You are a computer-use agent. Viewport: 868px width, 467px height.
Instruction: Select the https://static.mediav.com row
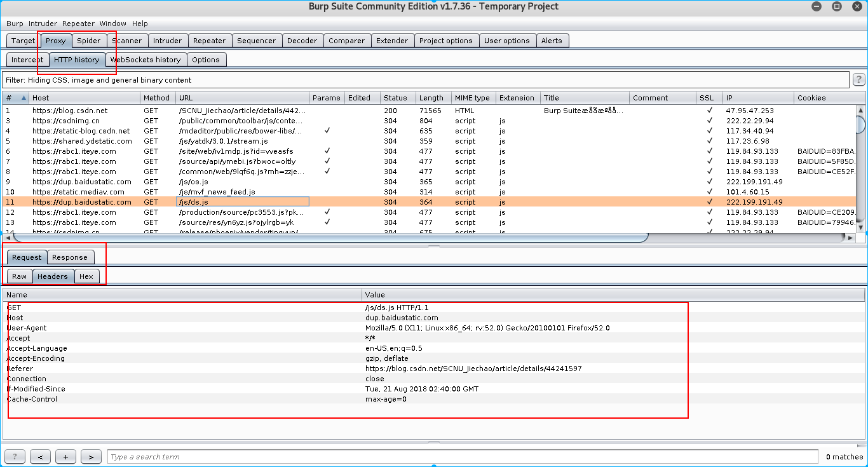tap(429, 192)
